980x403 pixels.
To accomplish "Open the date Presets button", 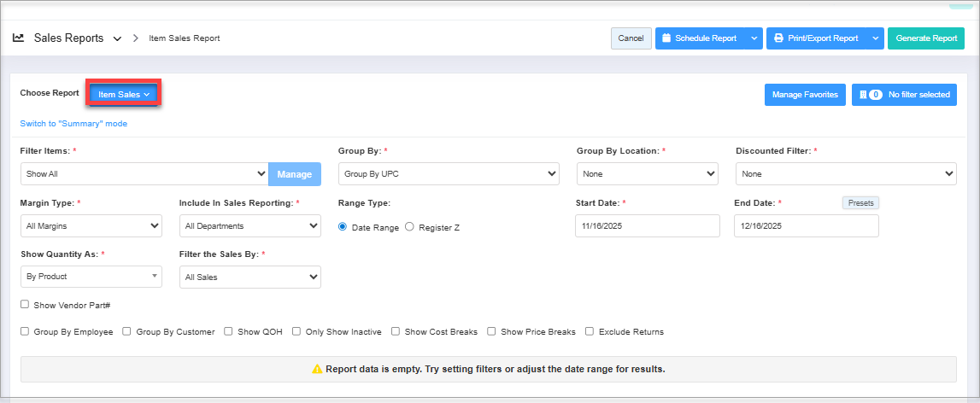I will point(860,203).
